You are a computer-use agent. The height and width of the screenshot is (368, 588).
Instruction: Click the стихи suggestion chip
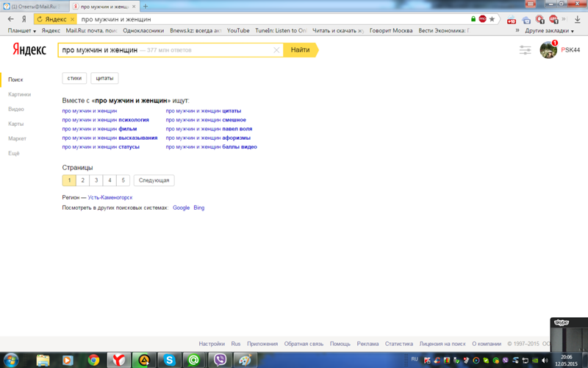coord(74,78)
